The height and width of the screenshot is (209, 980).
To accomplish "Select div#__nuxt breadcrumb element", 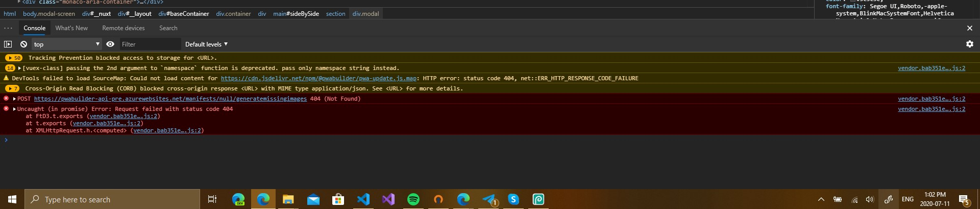I will [x=96, y=14].
